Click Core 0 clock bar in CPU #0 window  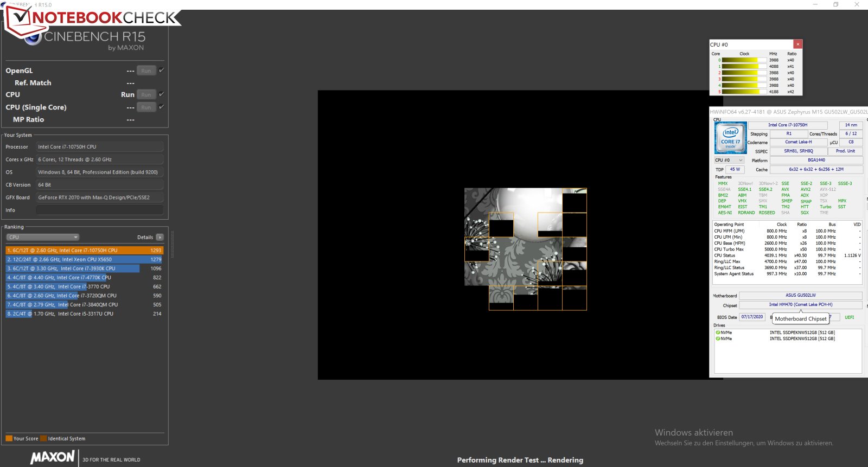pyautogui.click(x=743, y=60)
